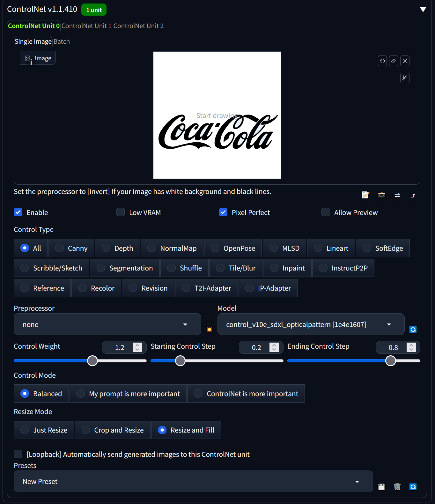Collapse the ControlNet panel triangle
The image size is (435, 504).
[x=423, y=9]
